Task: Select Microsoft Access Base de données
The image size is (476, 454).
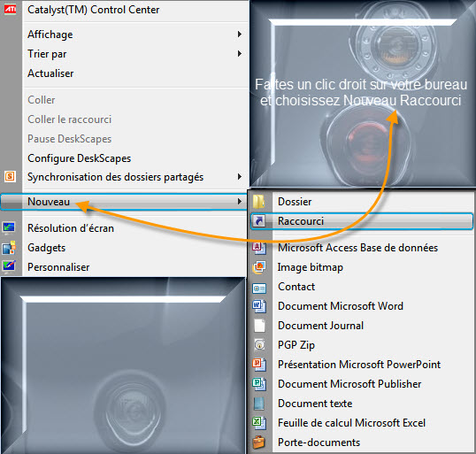Action: [358, 248]
